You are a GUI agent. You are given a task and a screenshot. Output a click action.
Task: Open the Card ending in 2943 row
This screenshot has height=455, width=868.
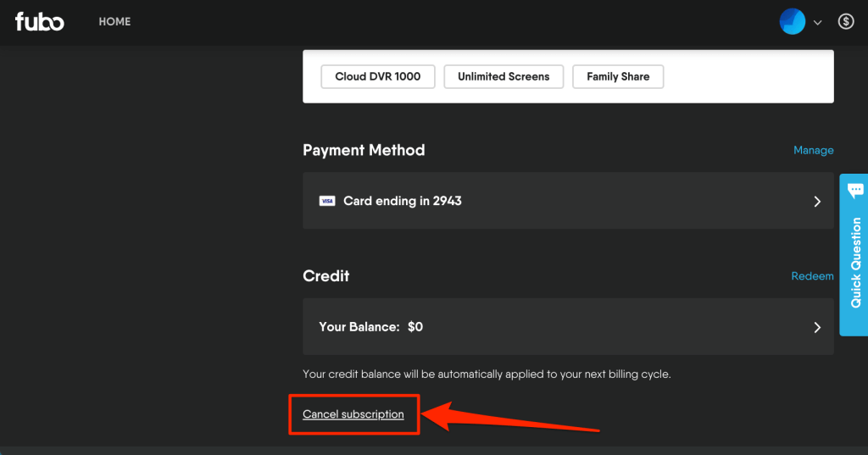point(568,201)
